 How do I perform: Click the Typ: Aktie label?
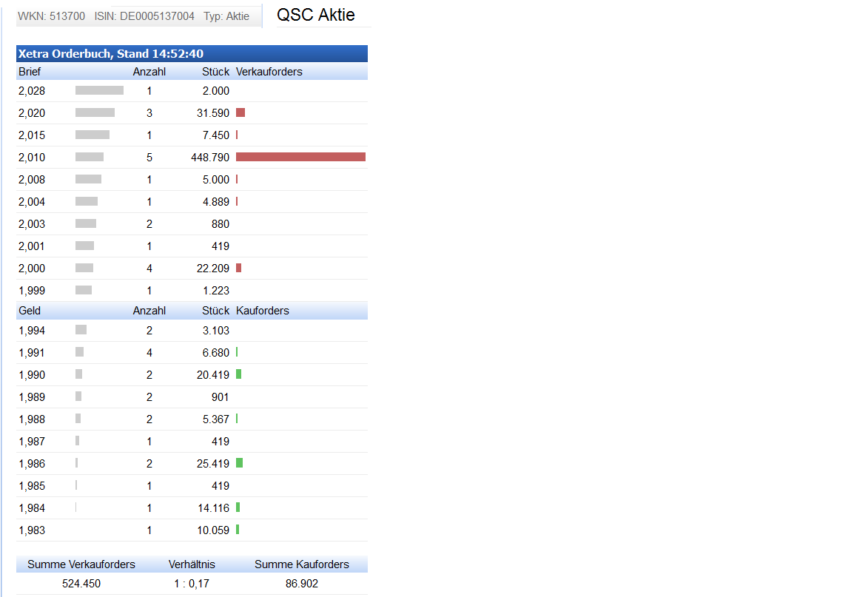point(226,16)
